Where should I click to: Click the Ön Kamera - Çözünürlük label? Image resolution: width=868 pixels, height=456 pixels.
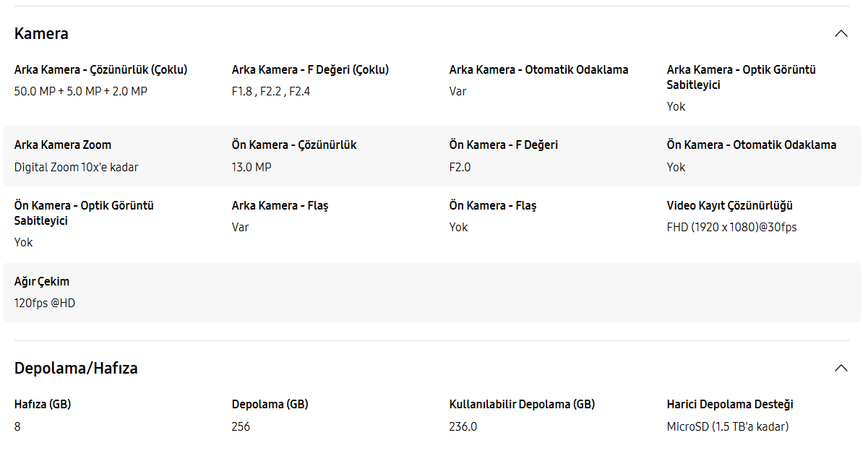pyautogui.click(x=294, y=145)
